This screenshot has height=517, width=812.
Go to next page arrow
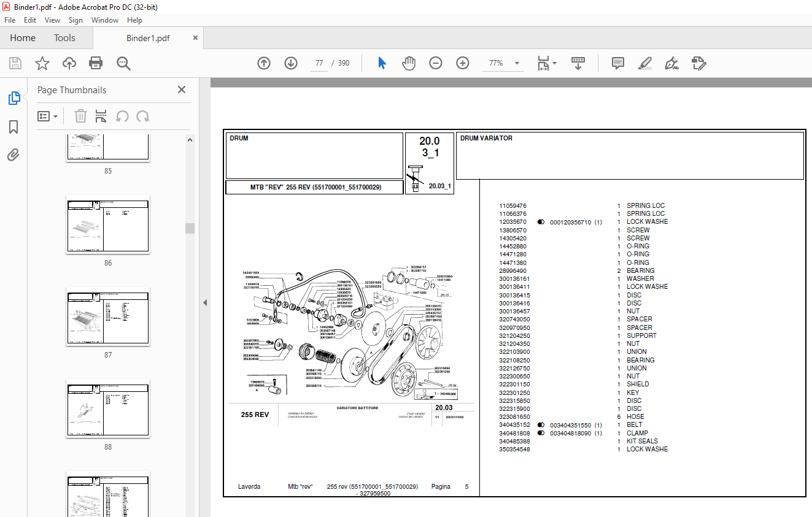pyautogui.click(x=291, y=63)
